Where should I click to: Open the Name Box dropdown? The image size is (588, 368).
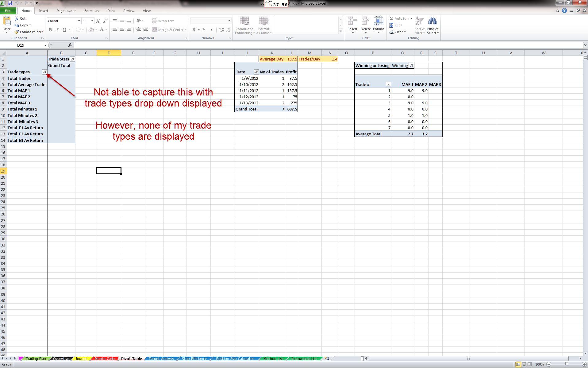(x=45, y=45)
